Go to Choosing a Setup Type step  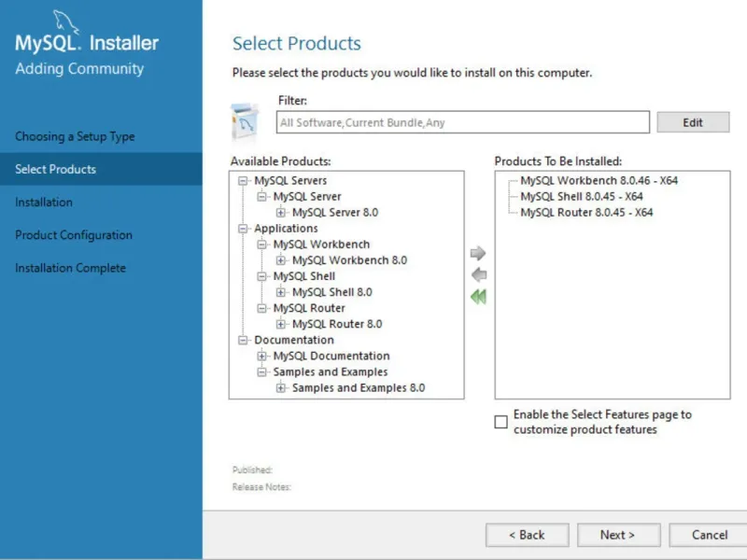pos(75,136)
